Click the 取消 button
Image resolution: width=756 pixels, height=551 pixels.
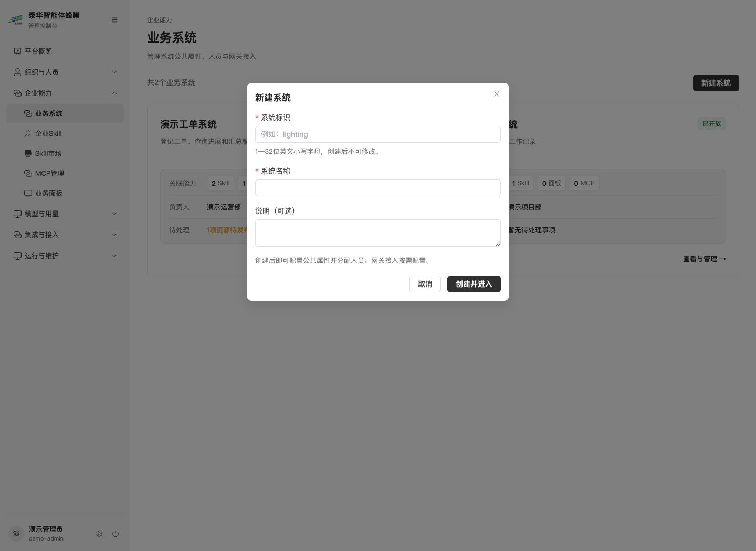[x=425, y=284]
